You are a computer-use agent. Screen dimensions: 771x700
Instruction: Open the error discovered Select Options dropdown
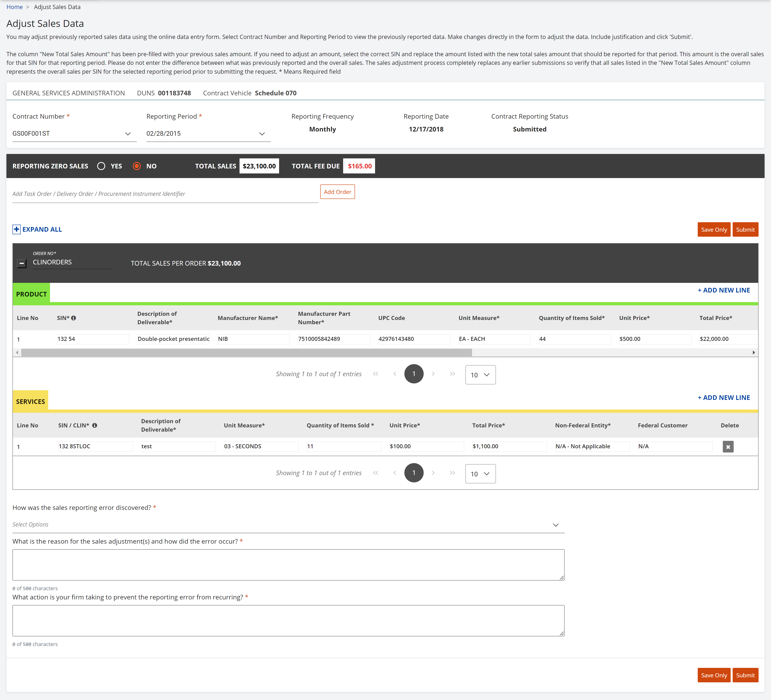pos(288,525)
